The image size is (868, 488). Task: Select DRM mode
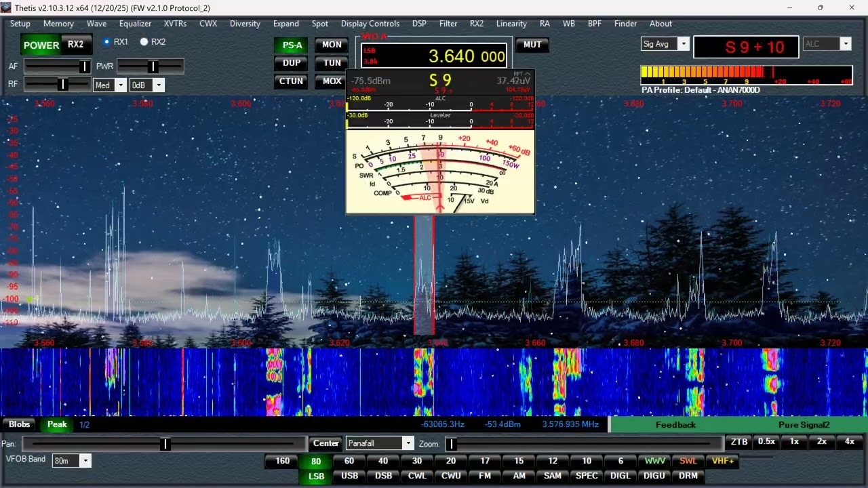688,476
